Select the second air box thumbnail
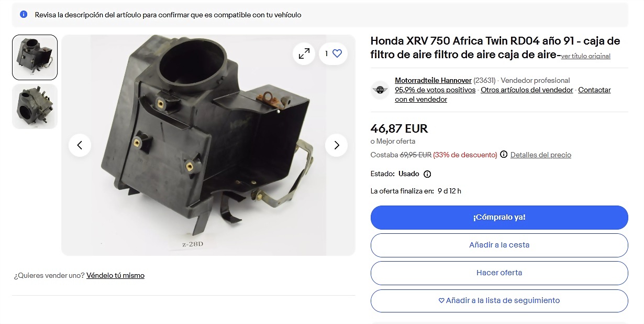The image size is (644, 324). [35, 106]
